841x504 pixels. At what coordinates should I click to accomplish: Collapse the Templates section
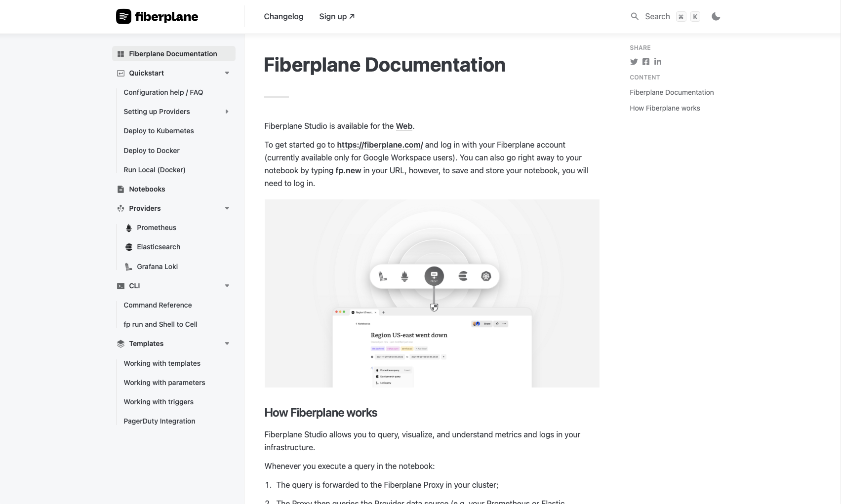tap(227, 344)
